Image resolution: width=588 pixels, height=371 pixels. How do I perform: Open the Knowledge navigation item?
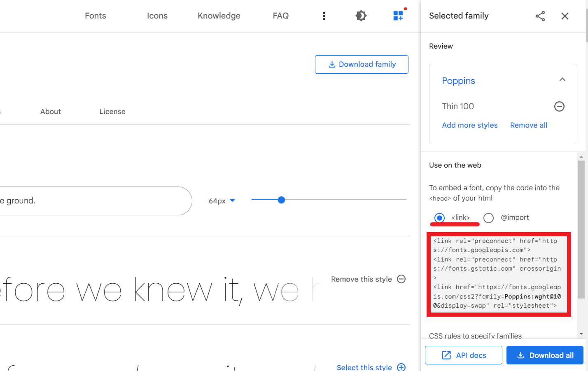219,16
